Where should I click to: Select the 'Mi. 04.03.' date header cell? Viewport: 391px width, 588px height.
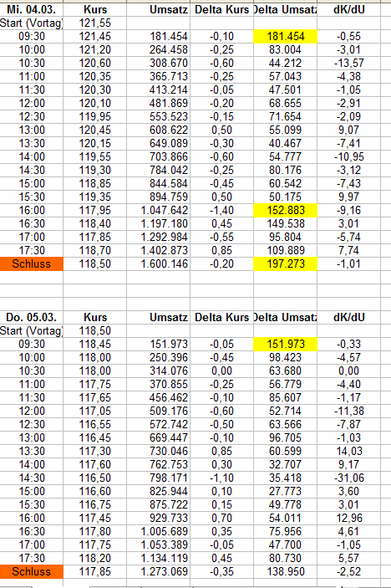[x=32, y=9]
